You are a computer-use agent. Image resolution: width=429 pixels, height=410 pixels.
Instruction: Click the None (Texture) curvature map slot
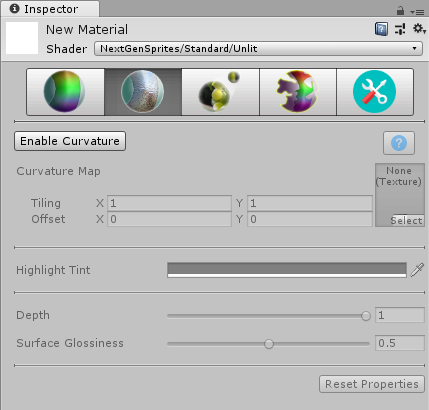click(400, 195)
